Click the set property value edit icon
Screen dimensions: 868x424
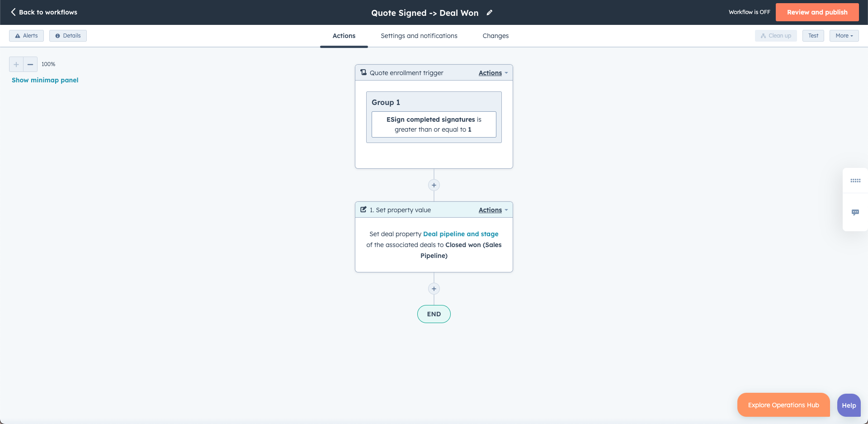click(363, 210)
